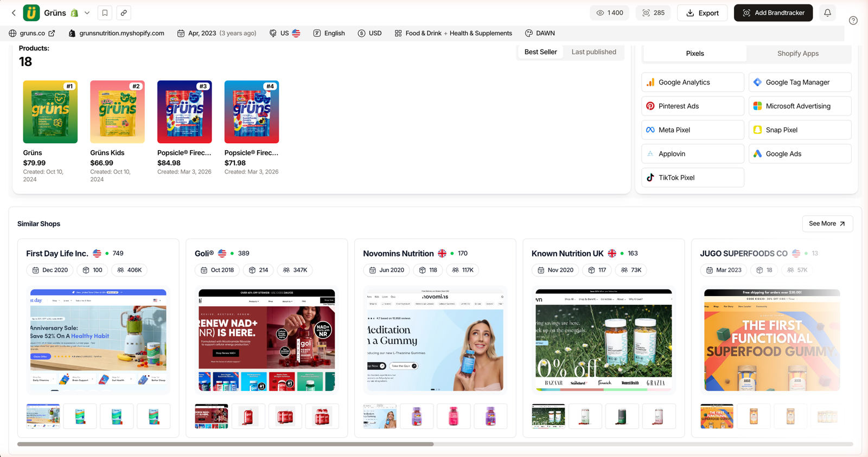Open the Novomins Nutrition shop title
This screenshot has width=868, height=457.
coord(398,254)
